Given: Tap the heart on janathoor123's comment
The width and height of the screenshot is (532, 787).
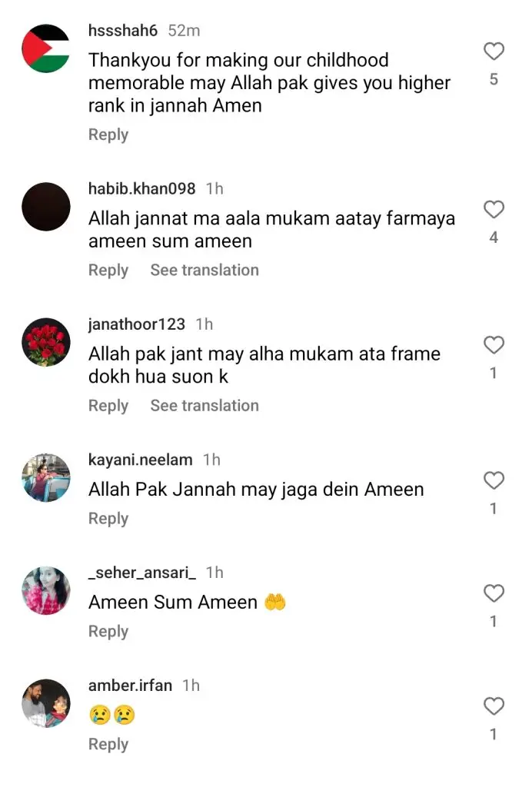Looking at the screenshot, I should coord(494,345).
